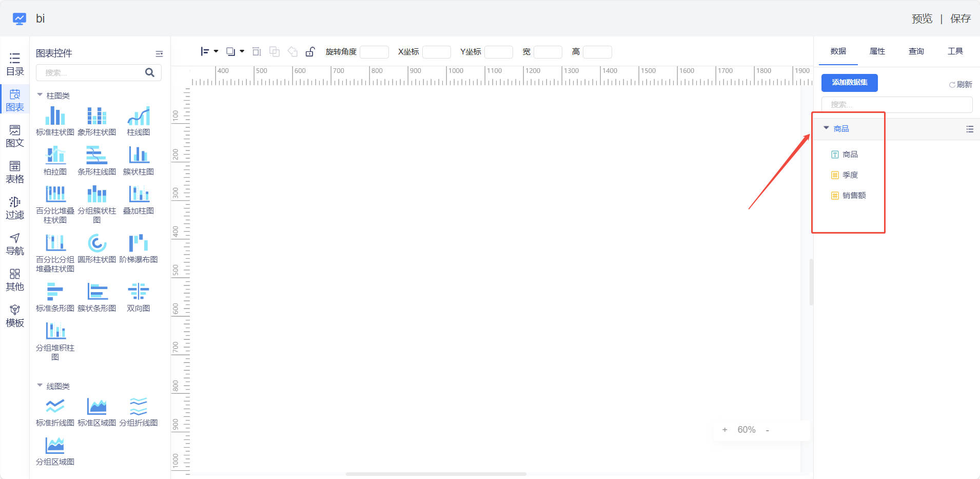Select the 条形柱线图 chart widget
Viewport: 980px width, 479px height.
point(97,155)
